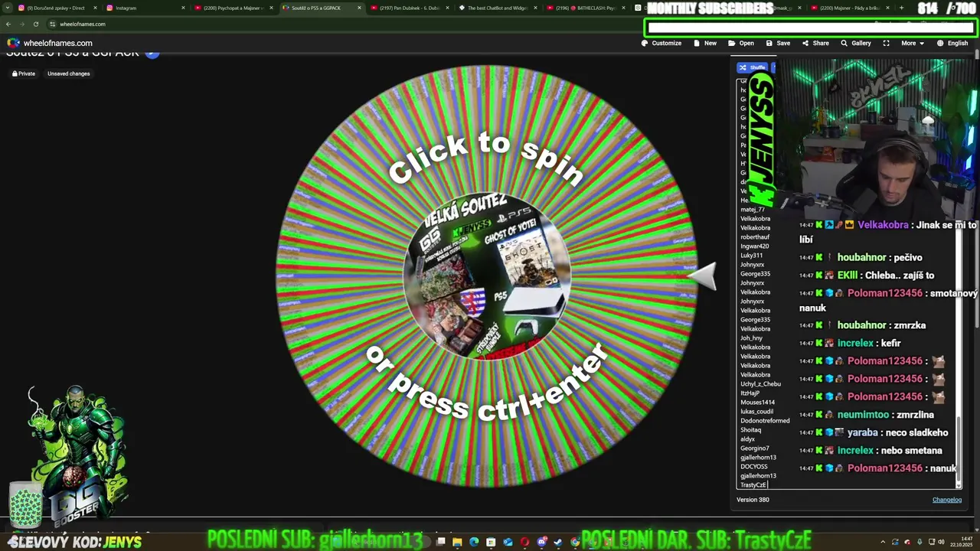Share the wheel

(815, 43)
